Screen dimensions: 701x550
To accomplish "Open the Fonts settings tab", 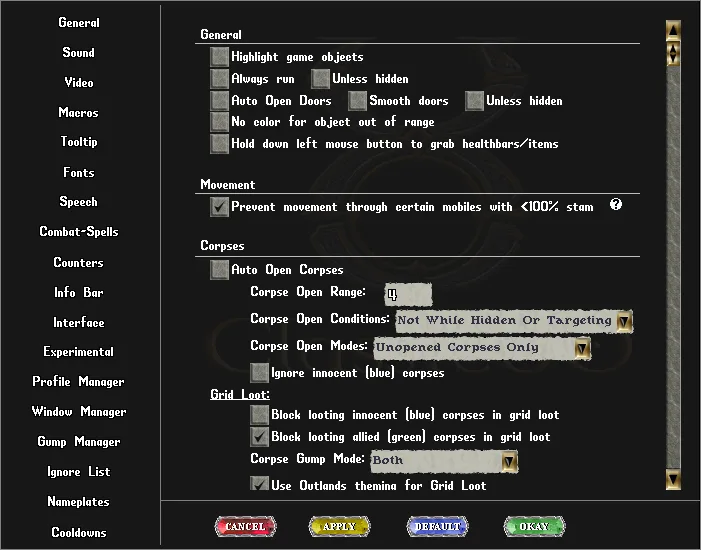I will pos(79,172).
